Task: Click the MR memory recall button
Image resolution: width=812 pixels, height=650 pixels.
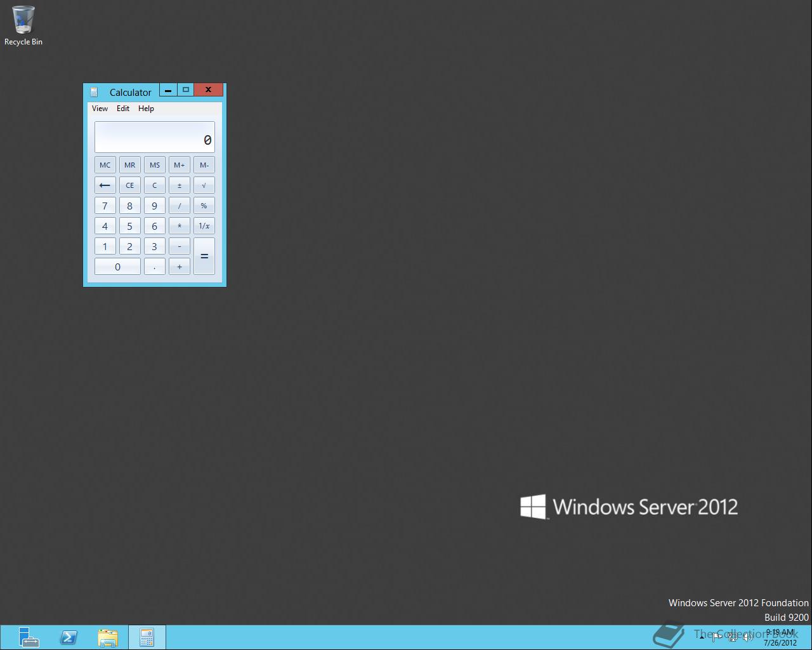Action: [x=130, y=165]
